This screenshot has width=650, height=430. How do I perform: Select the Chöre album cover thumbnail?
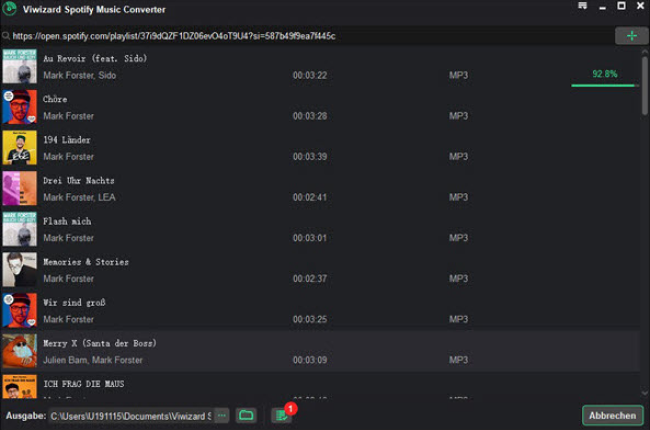pos(20,107)
